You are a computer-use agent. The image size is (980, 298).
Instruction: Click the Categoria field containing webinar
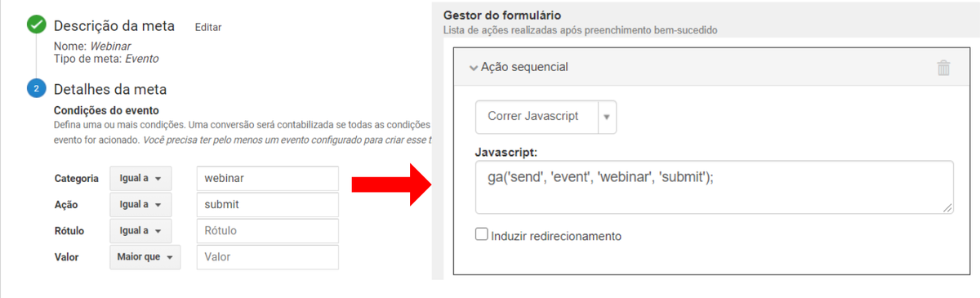(268, 179)
